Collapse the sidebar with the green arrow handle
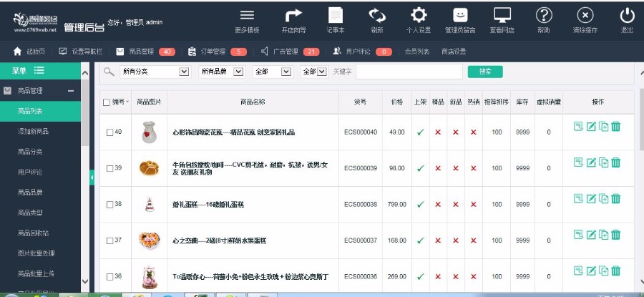The image size is (644, 297). tap(92, 177)
